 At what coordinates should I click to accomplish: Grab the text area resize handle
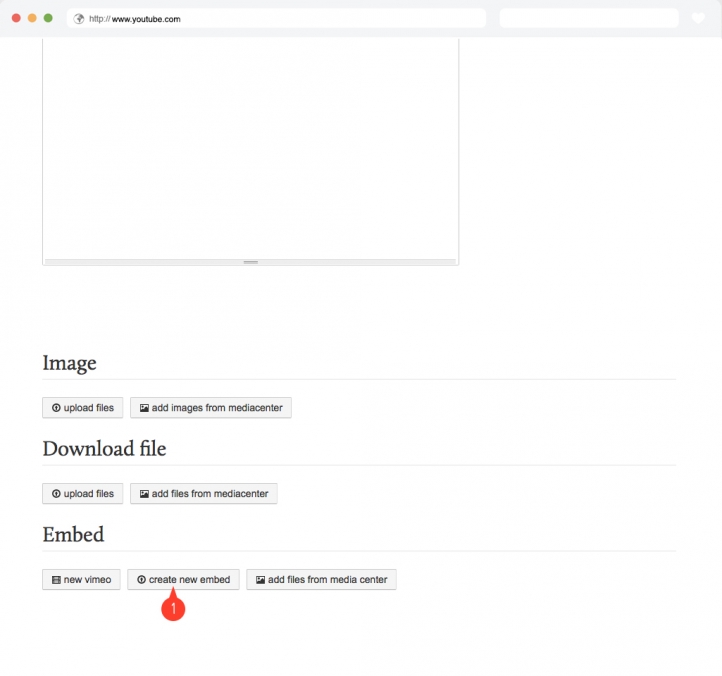250,262
